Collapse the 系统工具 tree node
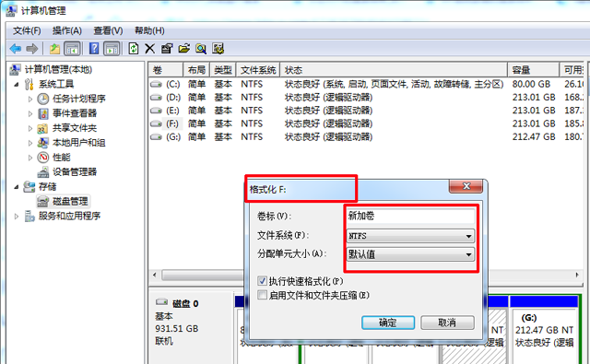The width and height of the screenshot is (590, 364). [x=17, y=84]
